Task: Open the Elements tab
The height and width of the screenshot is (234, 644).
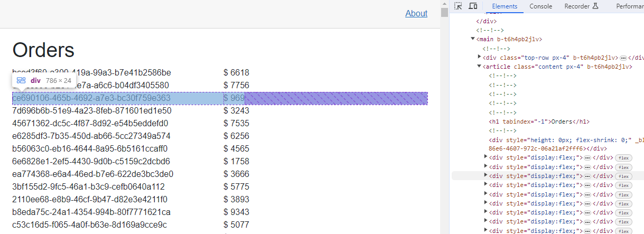Action: coord(505,6)
